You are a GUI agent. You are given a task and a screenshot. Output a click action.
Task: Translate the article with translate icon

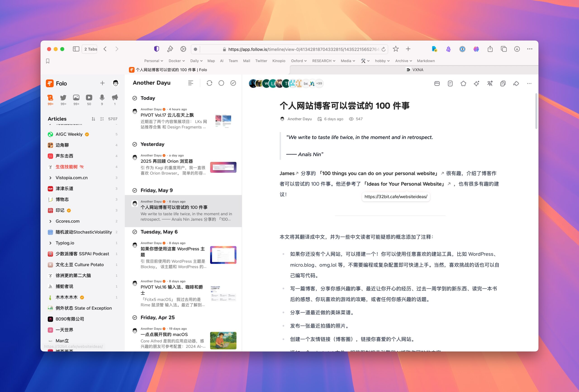490,83
